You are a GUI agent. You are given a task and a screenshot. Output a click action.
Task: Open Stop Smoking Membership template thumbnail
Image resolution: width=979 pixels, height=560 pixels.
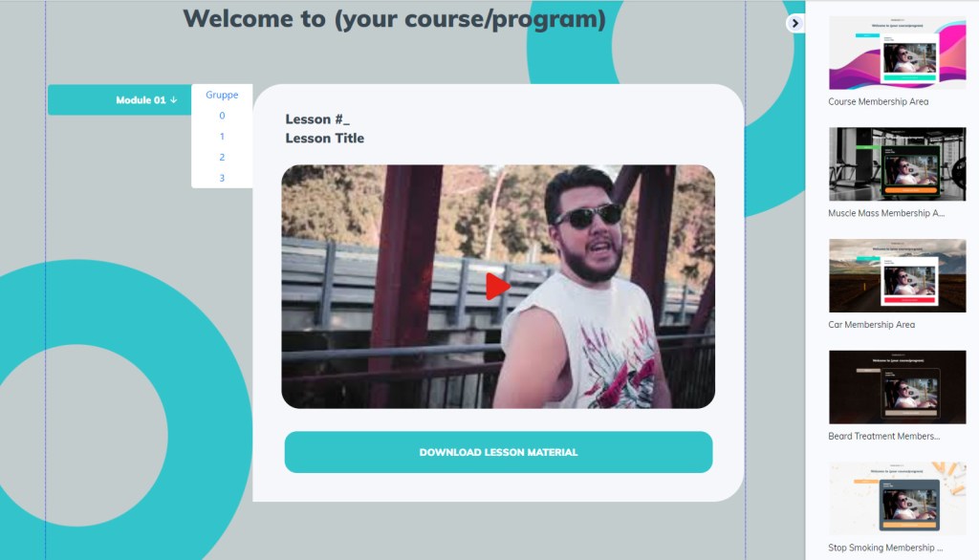tap(897, 498)
